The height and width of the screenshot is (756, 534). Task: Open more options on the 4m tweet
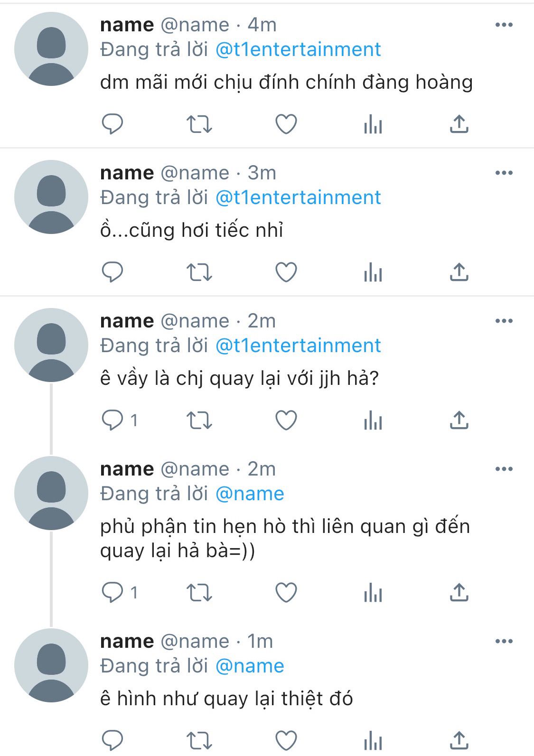coord(504,25)
